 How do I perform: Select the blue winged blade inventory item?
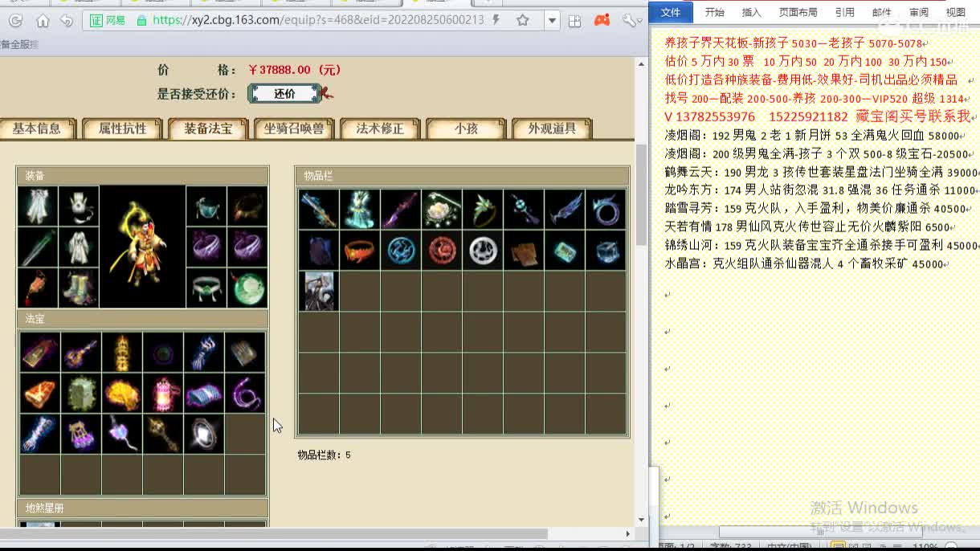[x=564, y=209]
